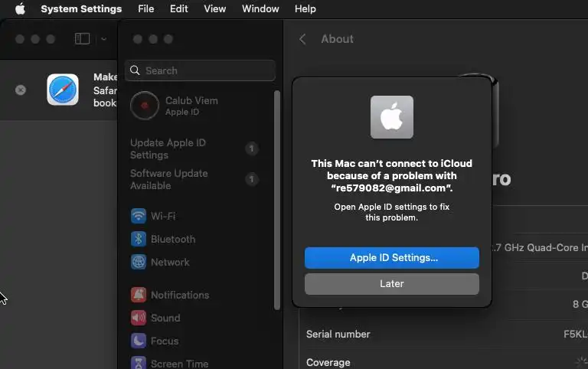Dismiss the Safari suggestion with the x button
The height and width of the screenshot is (369, 588).
coord(21,90)
